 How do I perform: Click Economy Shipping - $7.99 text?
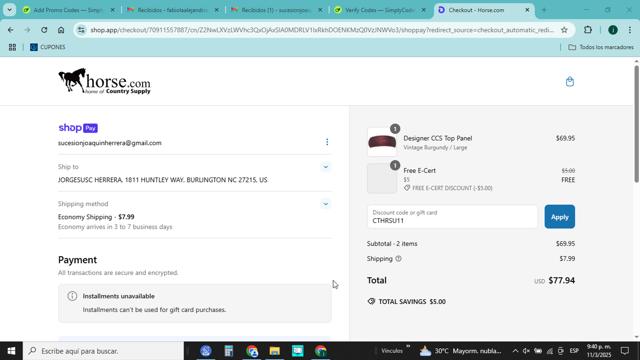point(96,217)
